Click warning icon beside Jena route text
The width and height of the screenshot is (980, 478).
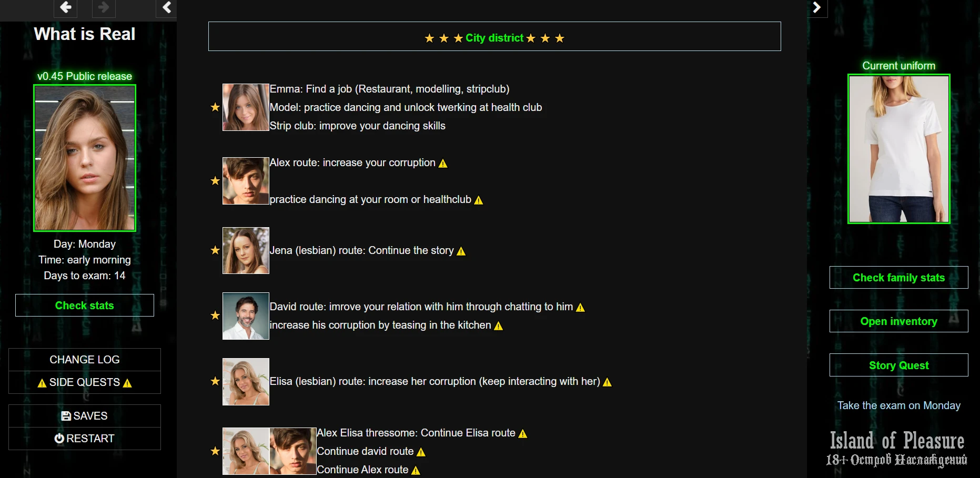coord(461,251)
